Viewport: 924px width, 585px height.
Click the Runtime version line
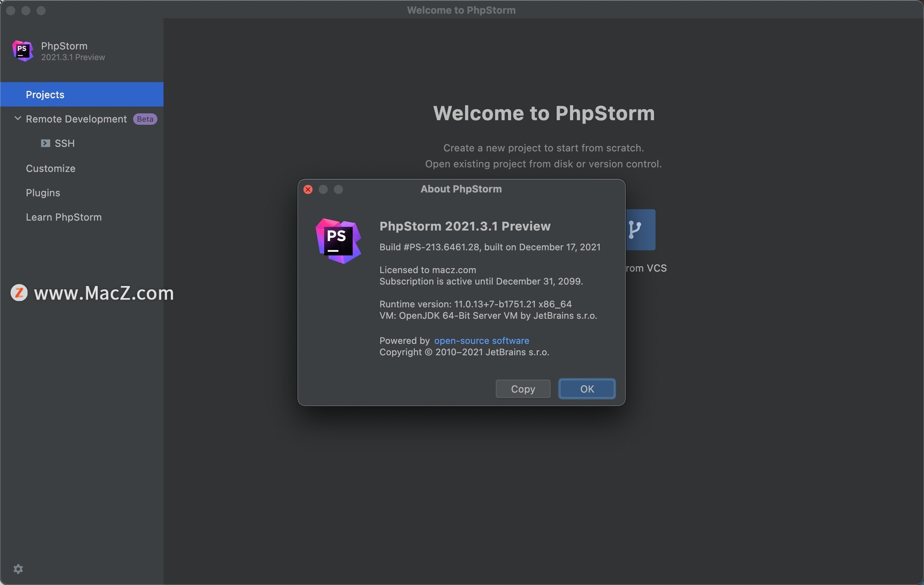(x=475, y=304)
